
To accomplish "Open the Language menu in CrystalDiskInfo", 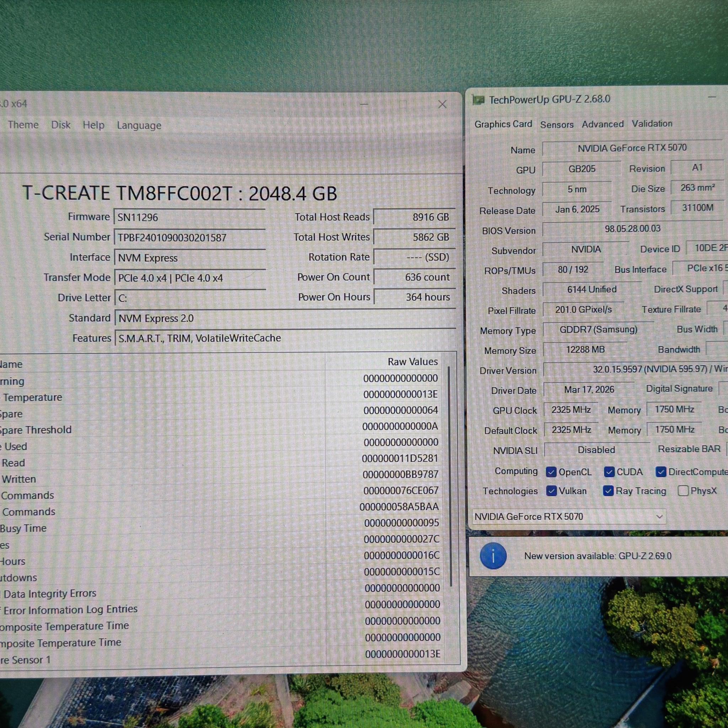I will [139, 125].
